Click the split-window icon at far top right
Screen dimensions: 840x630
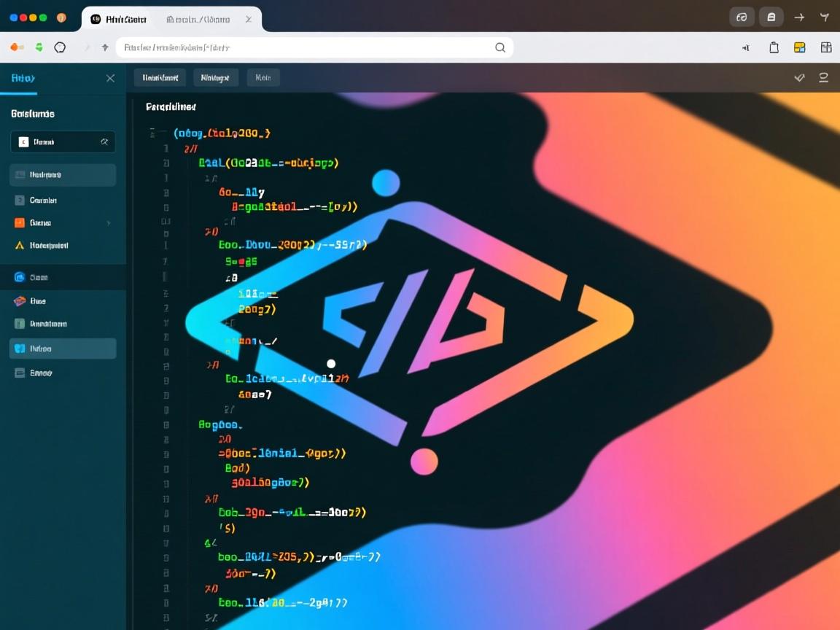825,47
